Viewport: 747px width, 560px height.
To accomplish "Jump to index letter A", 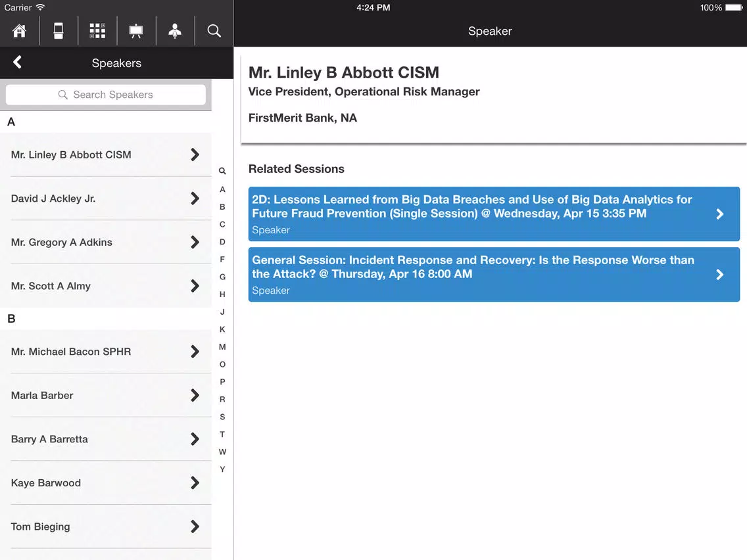I will tap(222, 189).
